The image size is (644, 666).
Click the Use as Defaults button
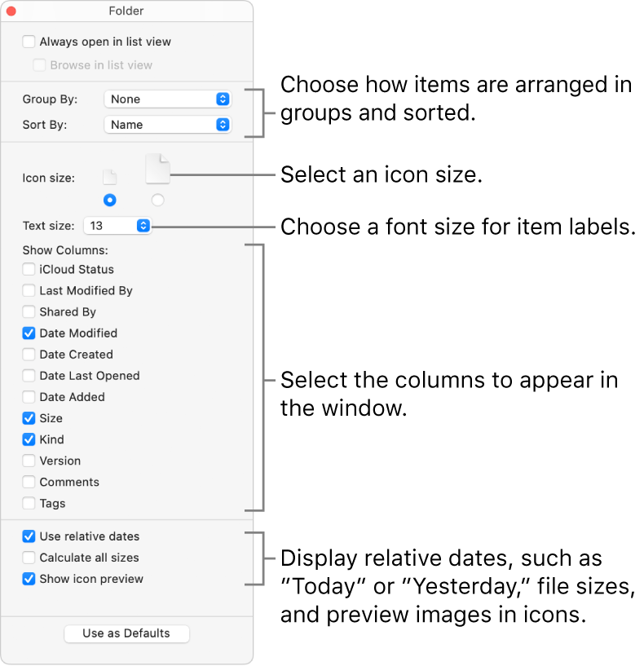pyautogui.click(x=126, y=633)
